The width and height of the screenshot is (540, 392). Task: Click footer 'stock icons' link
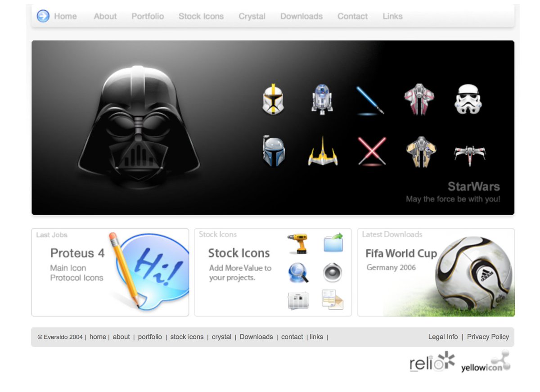[187, 337]
